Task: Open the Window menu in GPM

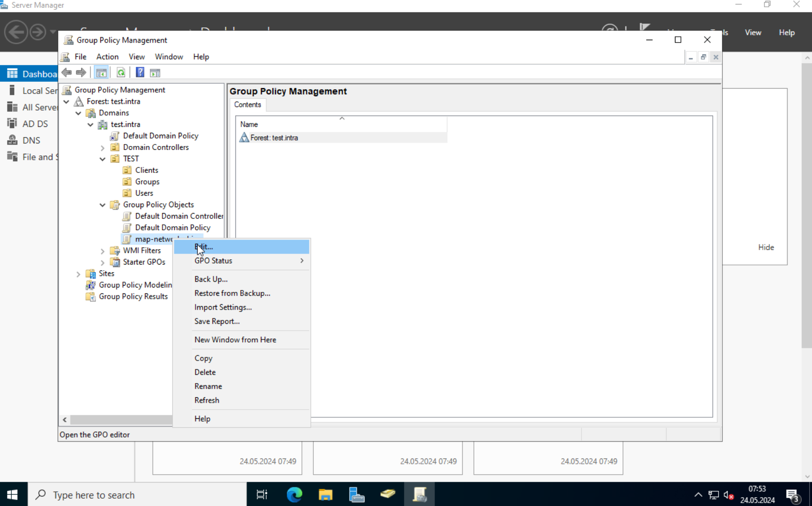Action: tap(169, 57)
